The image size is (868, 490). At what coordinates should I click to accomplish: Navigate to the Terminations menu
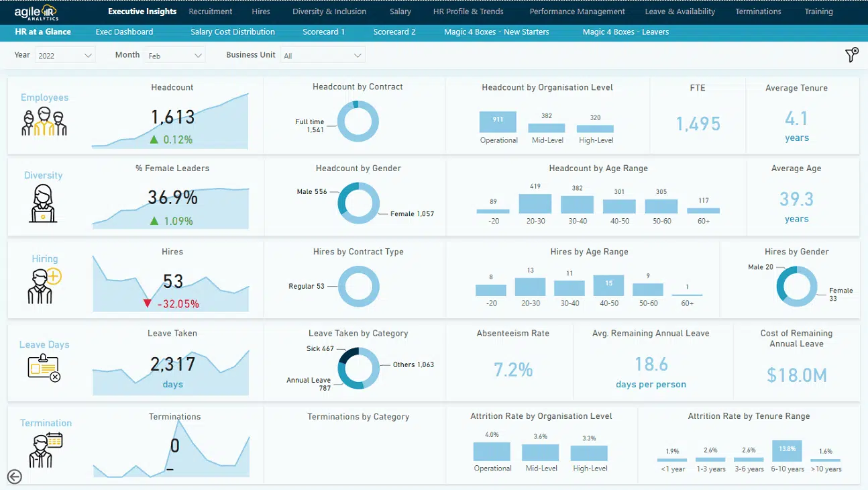click(x=757, y=11)
